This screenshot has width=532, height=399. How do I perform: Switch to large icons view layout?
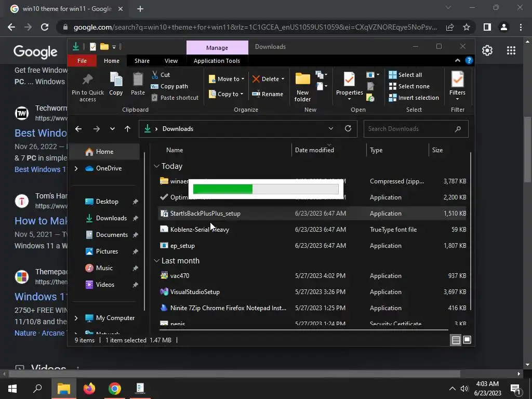467,340
